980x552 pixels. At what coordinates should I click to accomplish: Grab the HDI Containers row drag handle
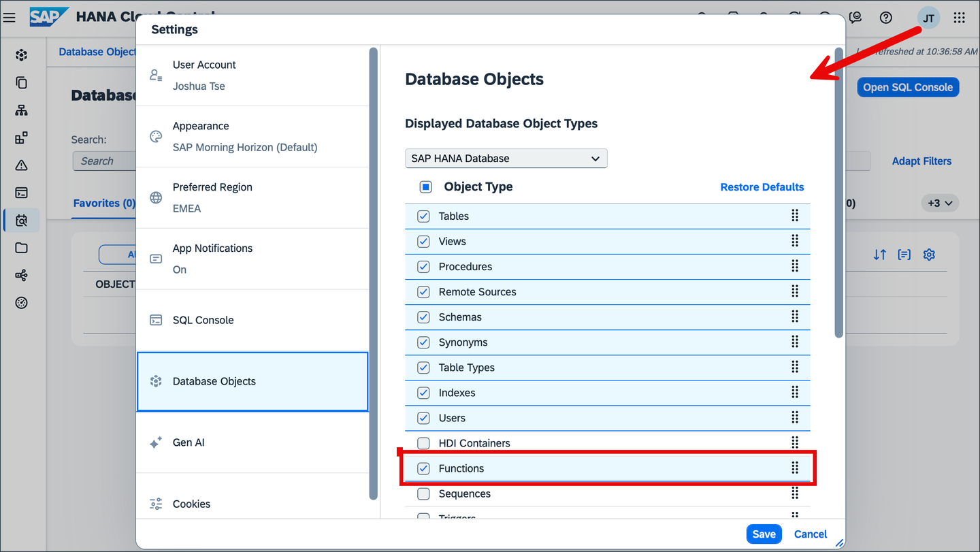click(x=795, y=442)
